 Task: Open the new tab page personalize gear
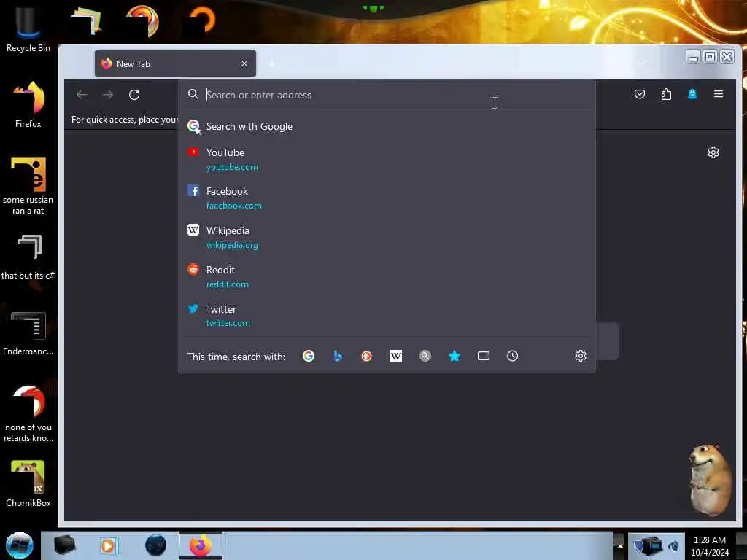coord(713,152)
